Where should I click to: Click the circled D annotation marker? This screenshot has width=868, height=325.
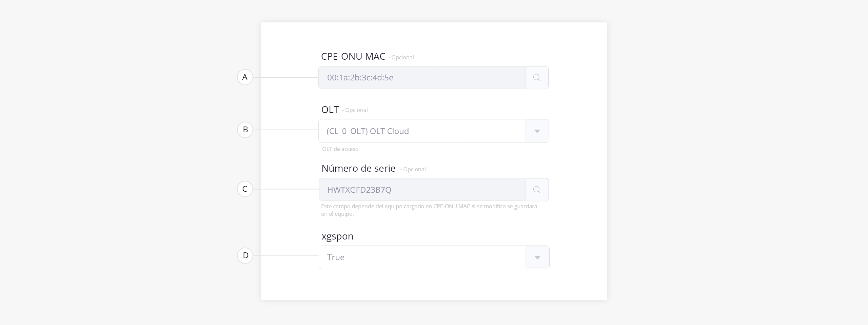point(245,255)
